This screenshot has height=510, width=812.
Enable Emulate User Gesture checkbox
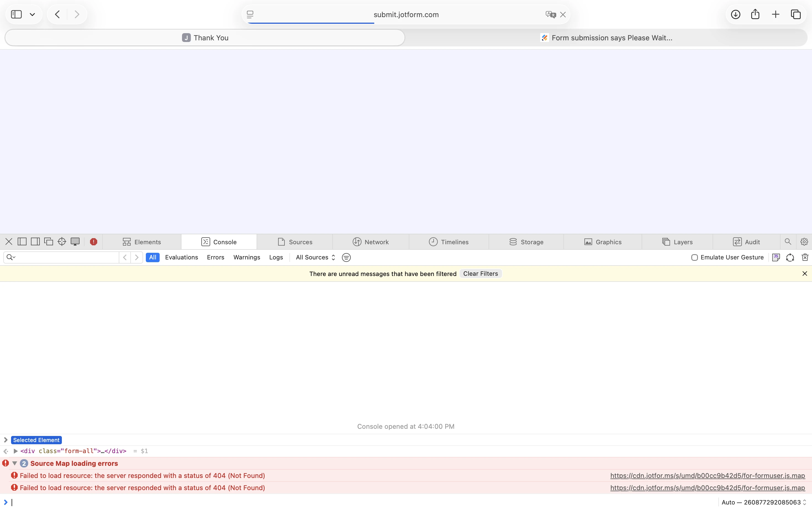tap(694, 257)
